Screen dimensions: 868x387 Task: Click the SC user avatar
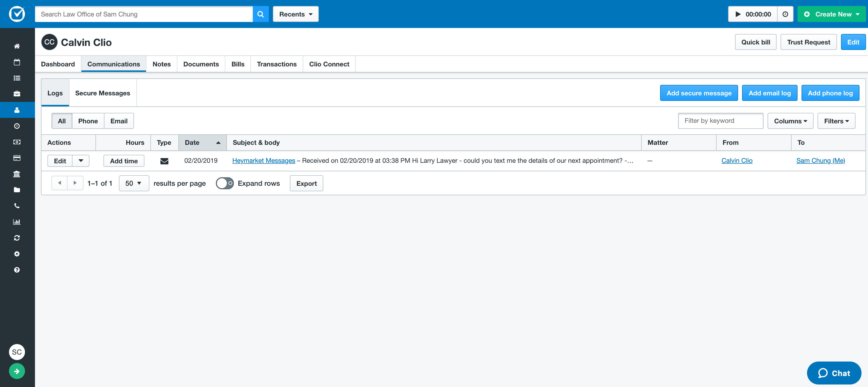(17, 352)
